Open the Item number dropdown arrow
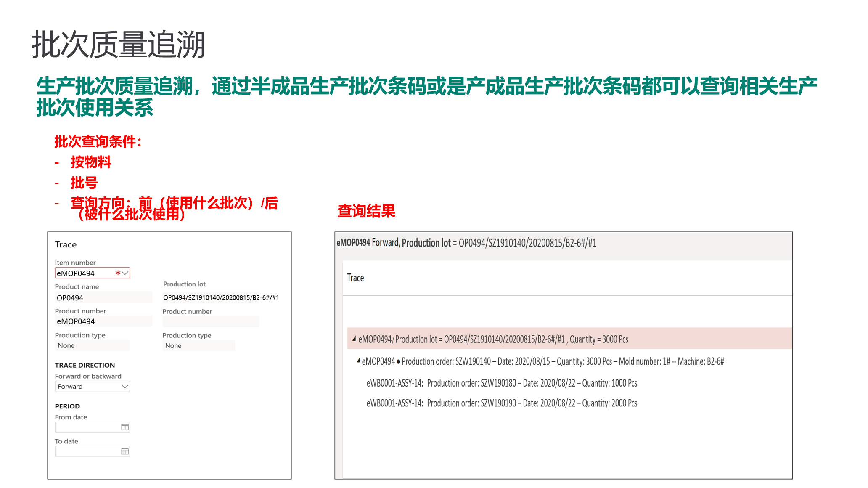 click(x=125, y=273)
